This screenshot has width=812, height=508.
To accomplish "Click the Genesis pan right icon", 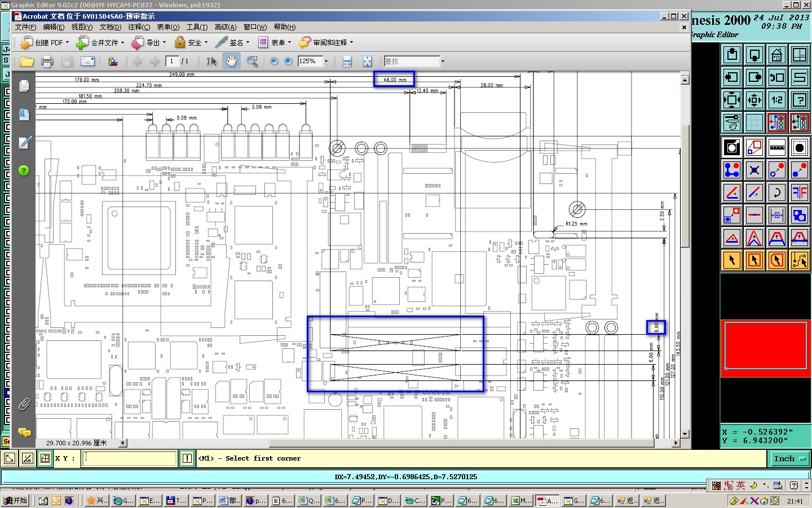I will 754,77.
